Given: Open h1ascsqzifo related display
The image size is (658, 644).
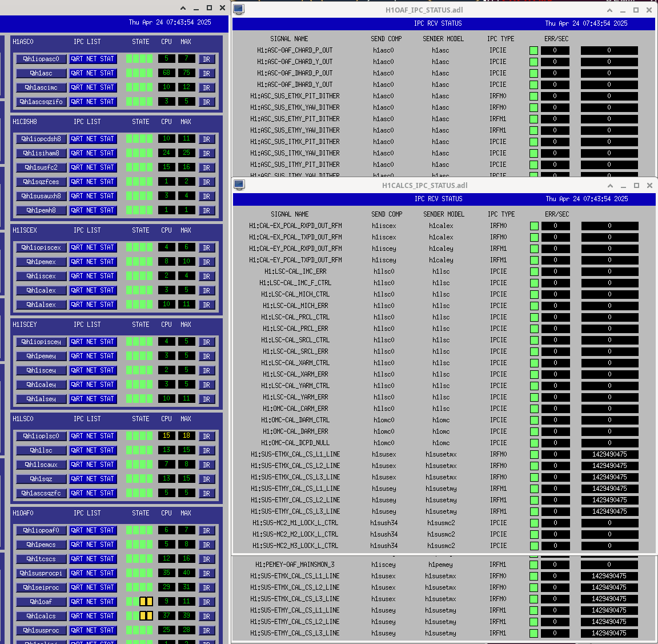Looking at the screenshot, I should click(x=41, y=102).
